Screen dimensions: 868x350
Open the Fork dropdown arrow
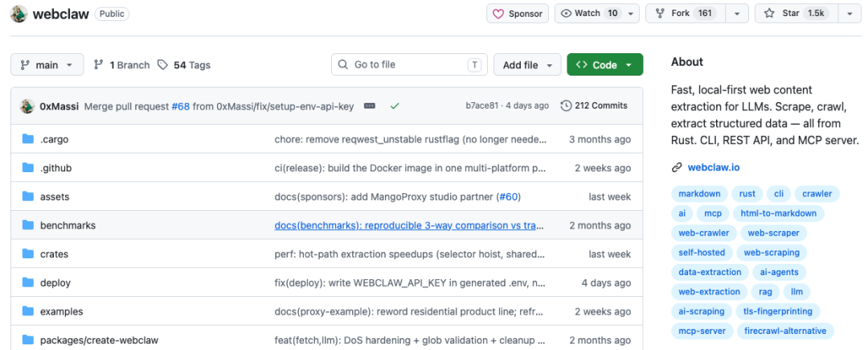click(x=737, y=14)
